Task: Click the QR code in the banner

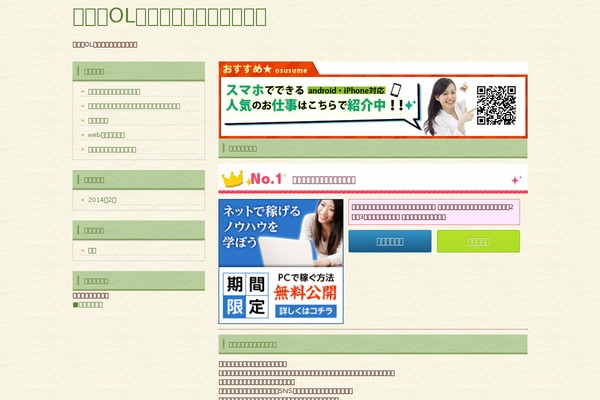Action: (x=496, y=105)
